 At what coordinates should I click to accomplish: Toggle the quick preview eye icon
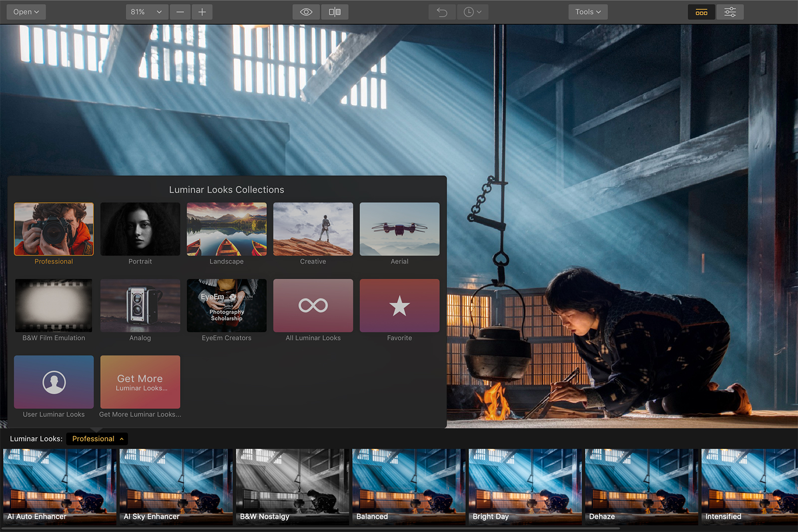point(306,12)
